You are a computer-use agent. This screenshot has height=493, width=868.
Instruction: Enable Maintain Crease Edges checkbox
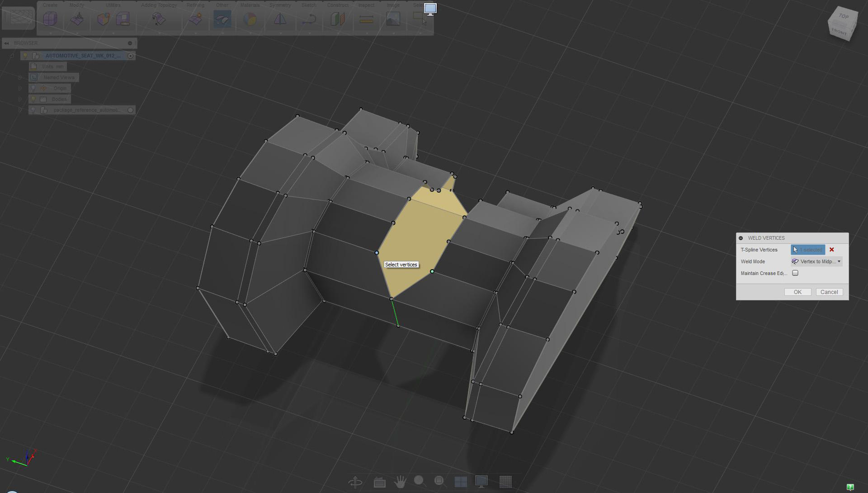point(795,273)
